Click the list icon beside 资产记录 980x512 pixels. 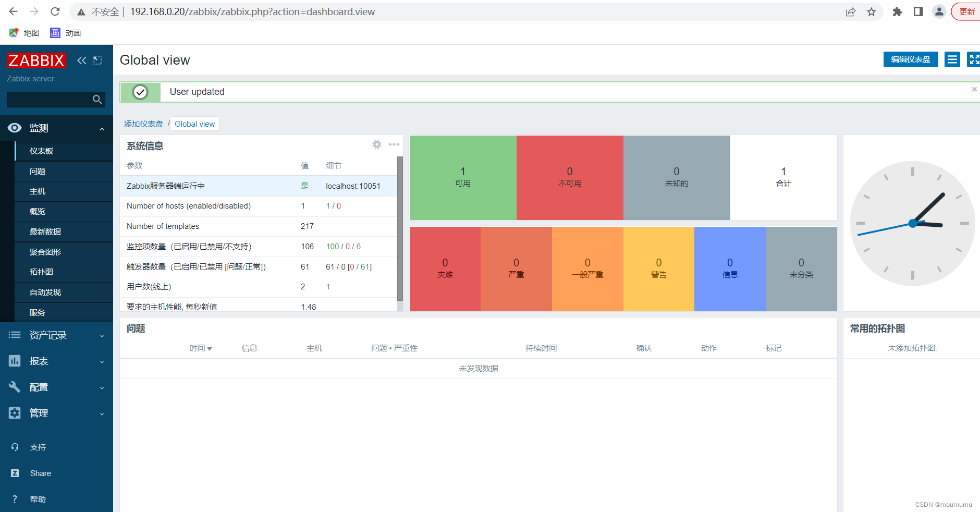tap(15, 335)
